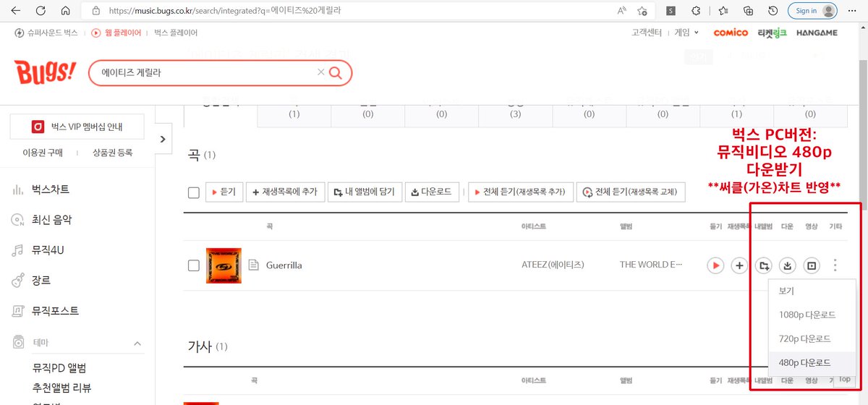
Task: Reload the current page
Action: coord(41,11)
